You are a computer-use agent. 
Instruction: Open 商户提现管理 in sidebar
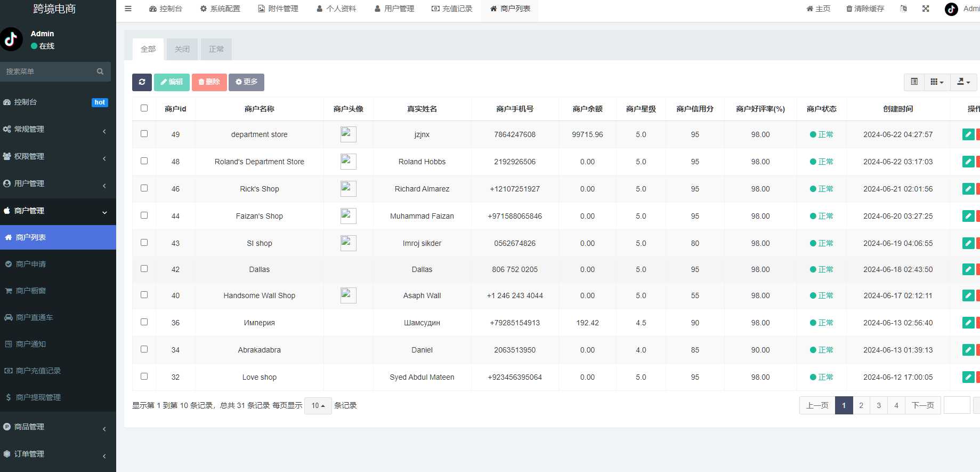[x=58, y=397]
